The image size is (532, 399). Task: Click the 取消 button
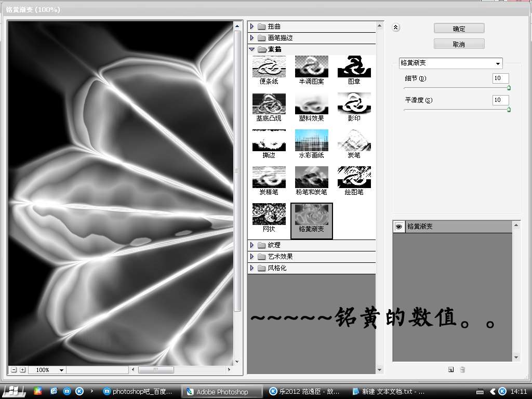[459, 44]
